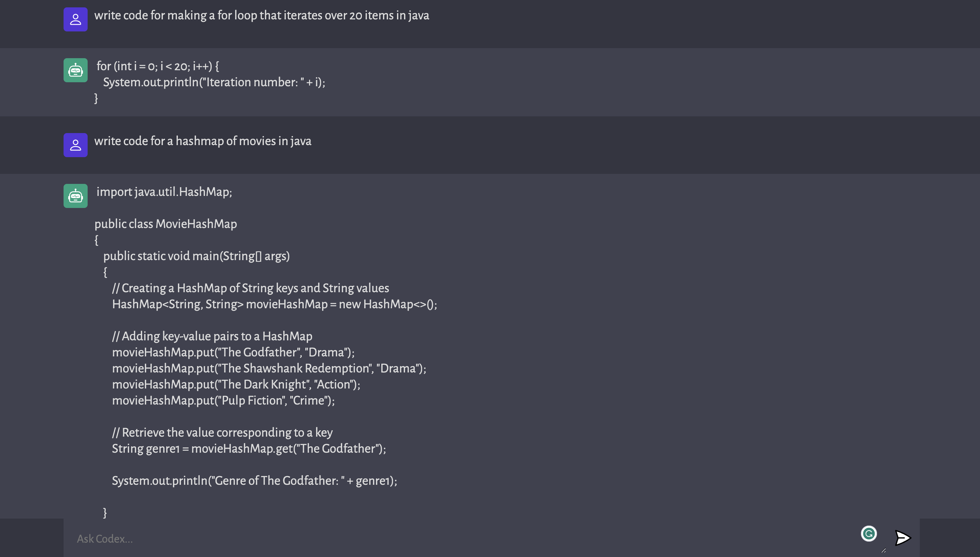Viewport: 980px width, 557px height.
Task: Click the "Genre of The Godfather" println line
Action: (x=255, y=481)
